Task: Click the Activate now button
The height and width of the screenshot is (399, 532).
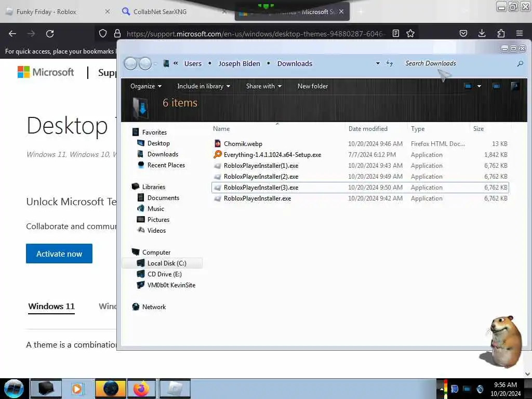Action: point(59,254)
